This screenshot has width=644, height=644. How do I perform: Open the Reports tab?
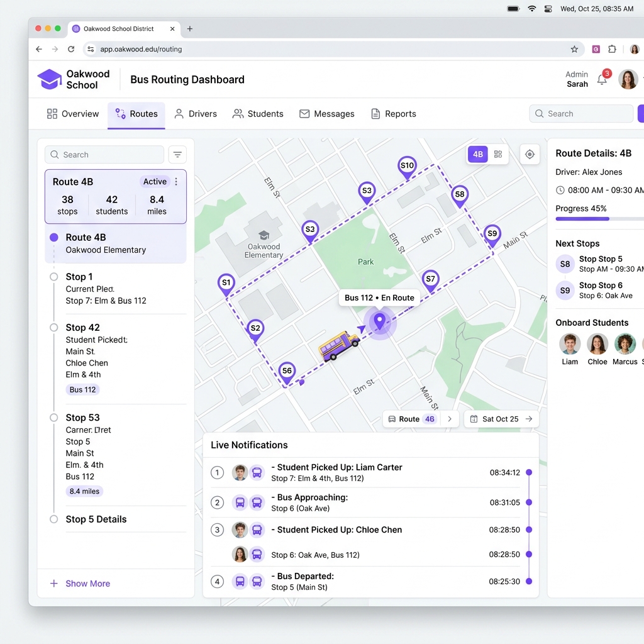(x=394, y=114)
